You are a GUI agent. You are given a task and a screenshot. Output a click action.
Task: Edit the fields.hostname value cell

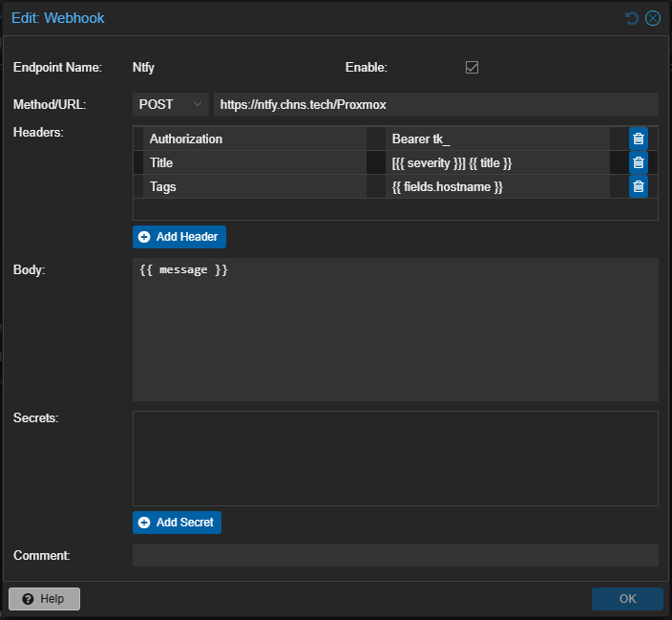pyautogui.click(x=497, y=186)
